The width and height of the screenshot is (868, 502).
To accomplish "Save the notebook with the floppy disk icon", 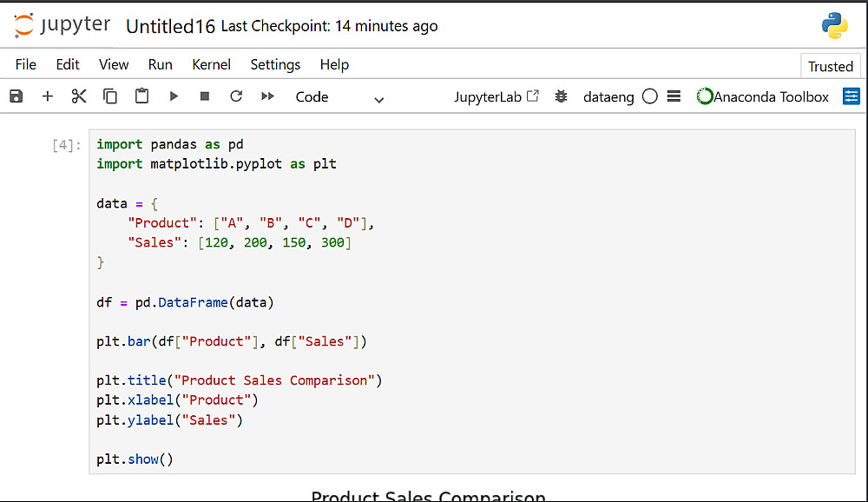I will pos(16,96).
